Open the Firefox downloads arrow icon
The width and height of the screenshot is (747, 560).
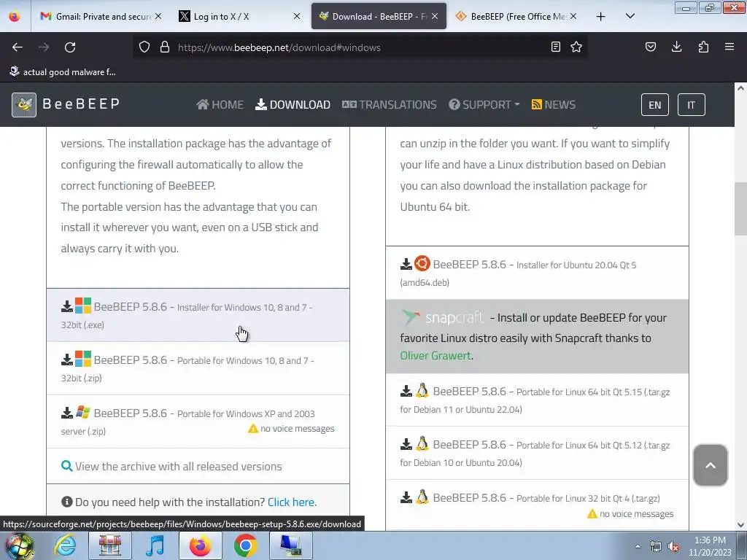tap(676, 47)
